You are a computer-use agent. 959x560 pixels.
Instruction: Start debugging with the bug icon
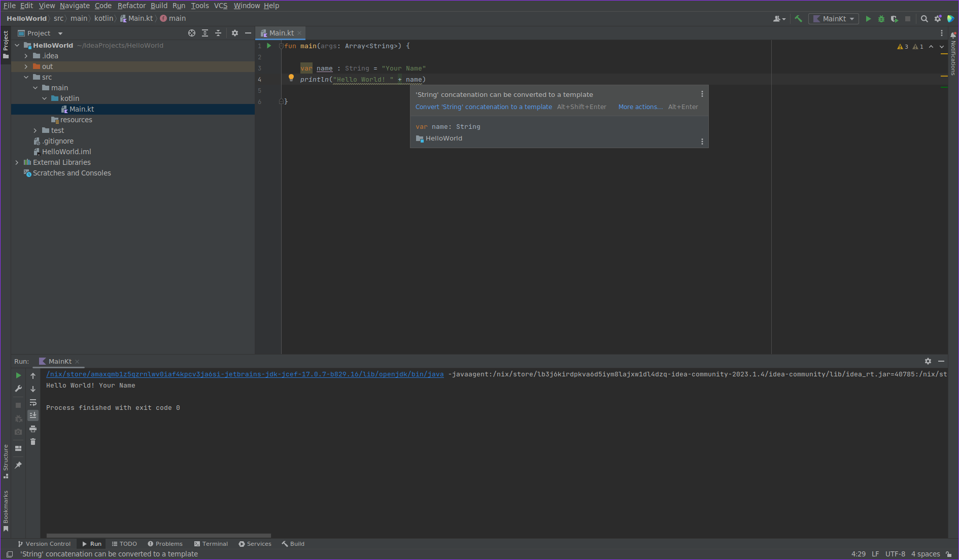[881, 19]
